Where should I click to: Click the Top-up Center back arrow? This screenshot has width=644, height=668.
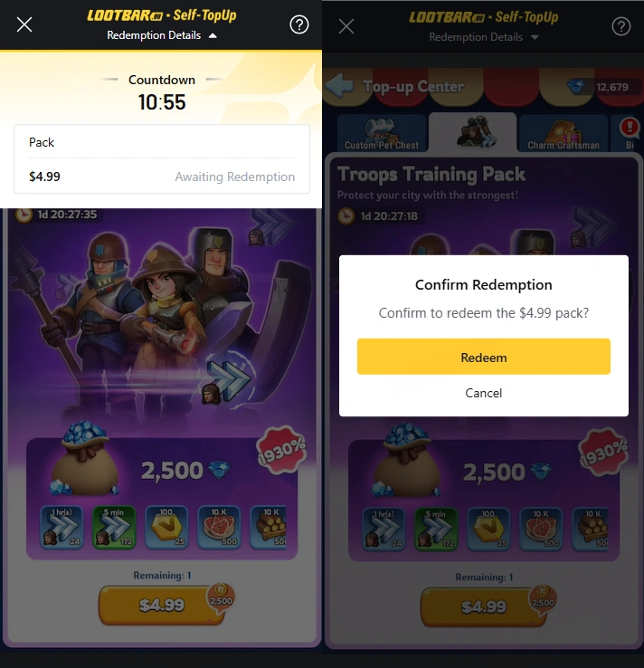point(339,87)
